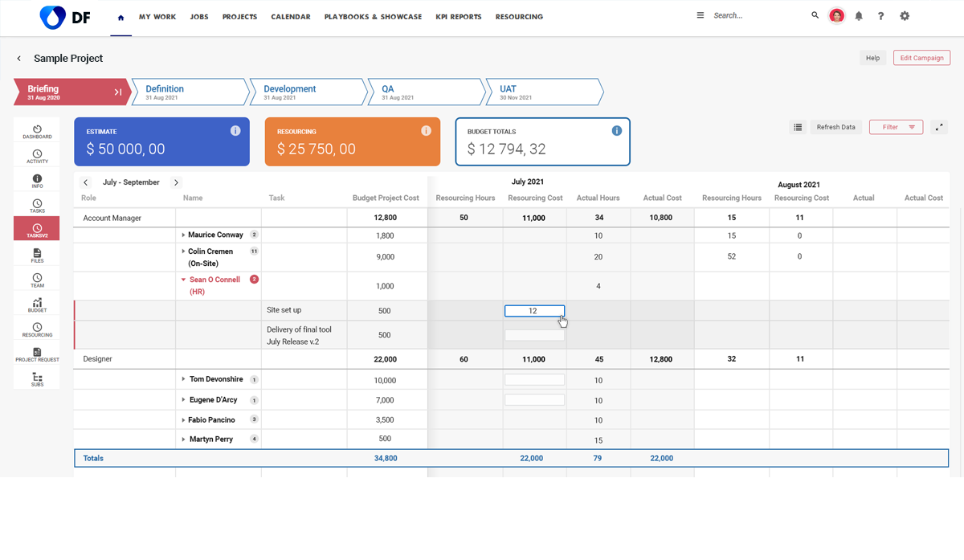Screen dimensions: 964x560
Task: Toggle the list view icon near Refresh Data
Action: 797,126
